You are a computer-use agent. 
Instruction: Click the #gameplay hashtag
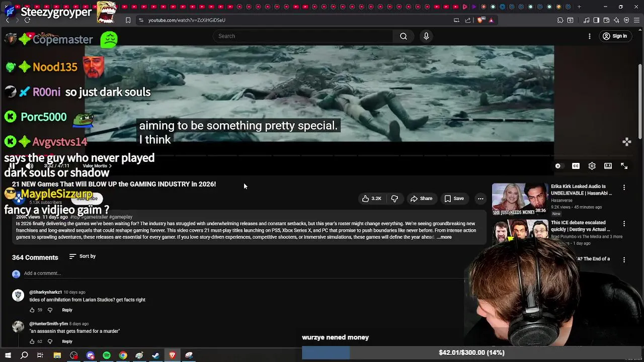click(x=121, y=217)
